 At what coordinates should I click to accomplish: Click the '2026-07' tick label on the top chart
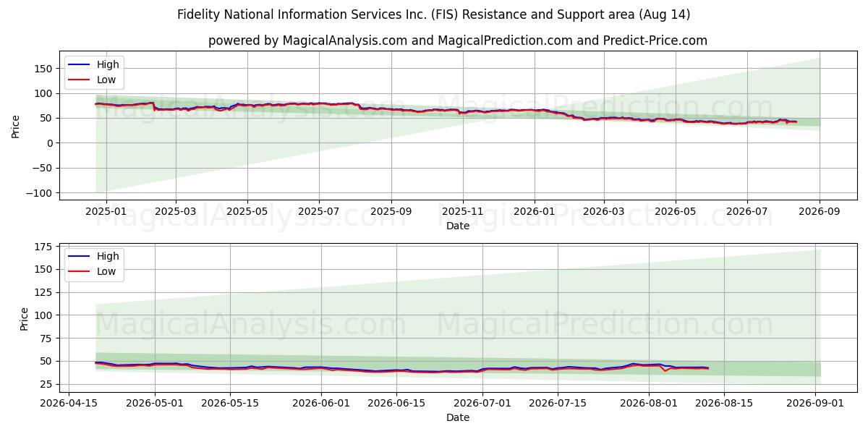746,212
